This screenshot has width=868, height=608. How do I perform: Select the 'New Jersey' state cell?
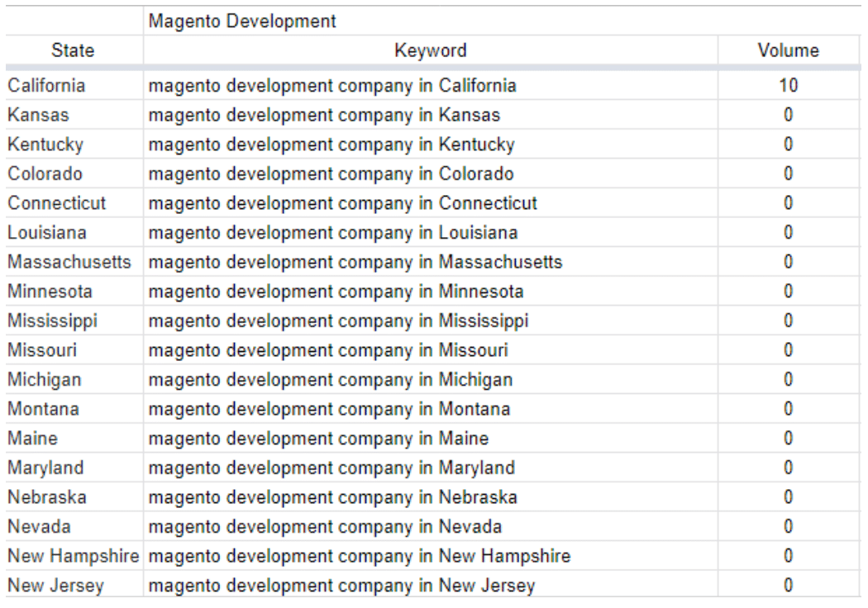(x=74, y=584)
